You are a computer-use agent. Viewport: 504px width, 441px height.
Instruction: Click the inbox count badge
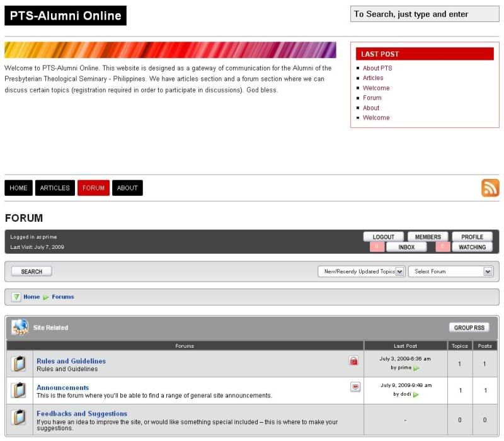click(377, 247)
